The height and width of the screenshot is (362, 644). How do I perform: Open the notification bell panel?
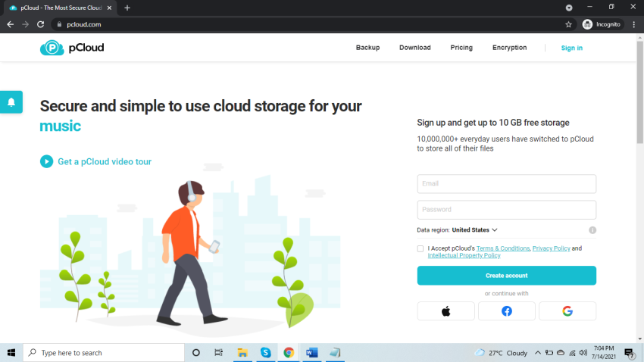click(11, 101)
